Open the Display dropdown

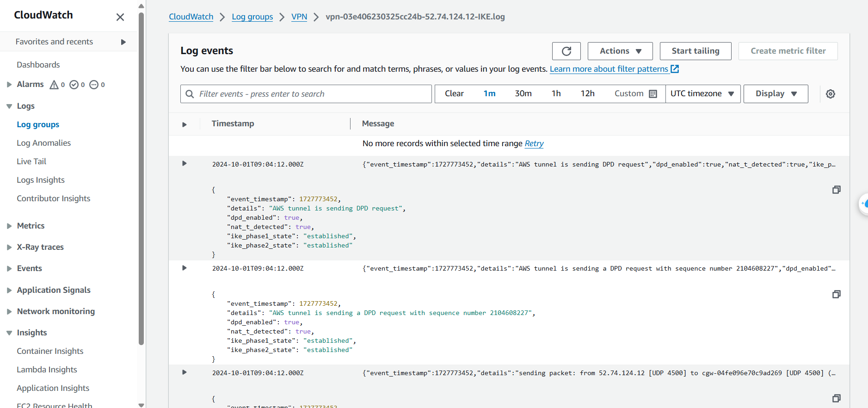(x=776, y=94)
